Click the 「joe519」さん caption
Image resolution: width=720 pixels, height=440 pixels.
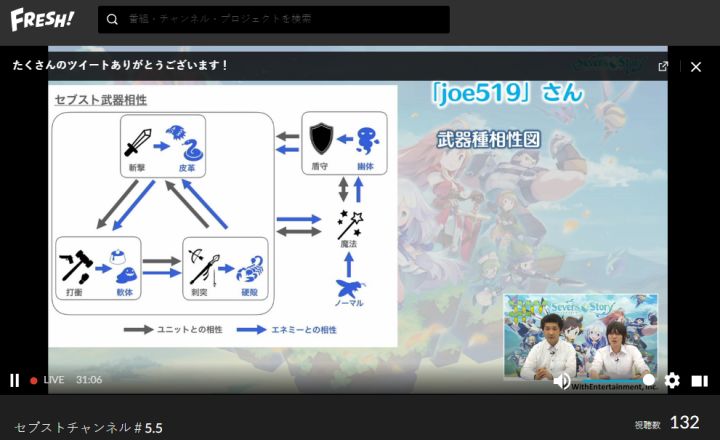coord(507,93)
